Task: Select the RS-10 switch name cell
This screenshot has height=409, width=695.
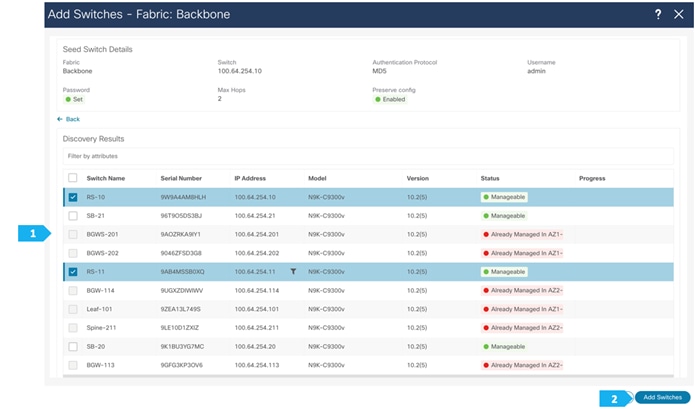Action: point(95,197)
